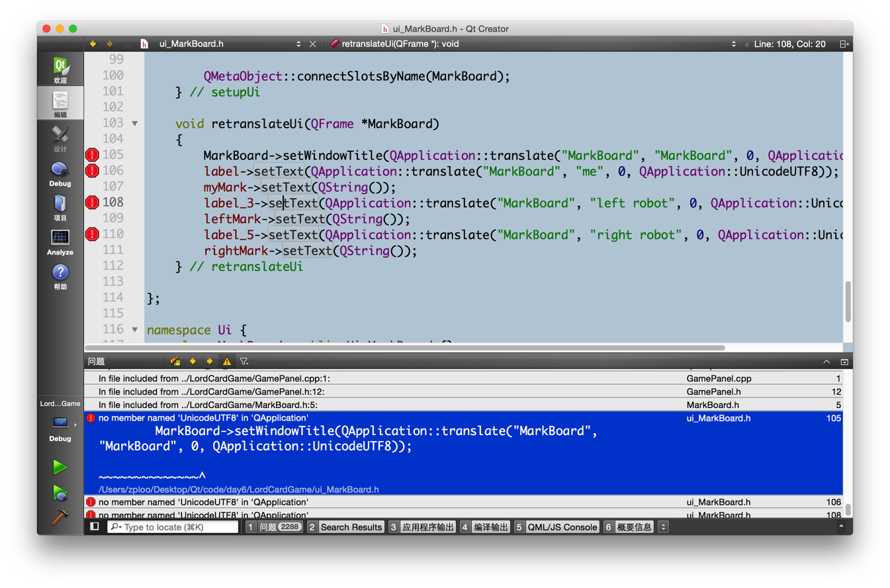This screenshot has height=588, width=890.
Task: Open the ui_MarkBoard.h file path link
Action: 238,489
